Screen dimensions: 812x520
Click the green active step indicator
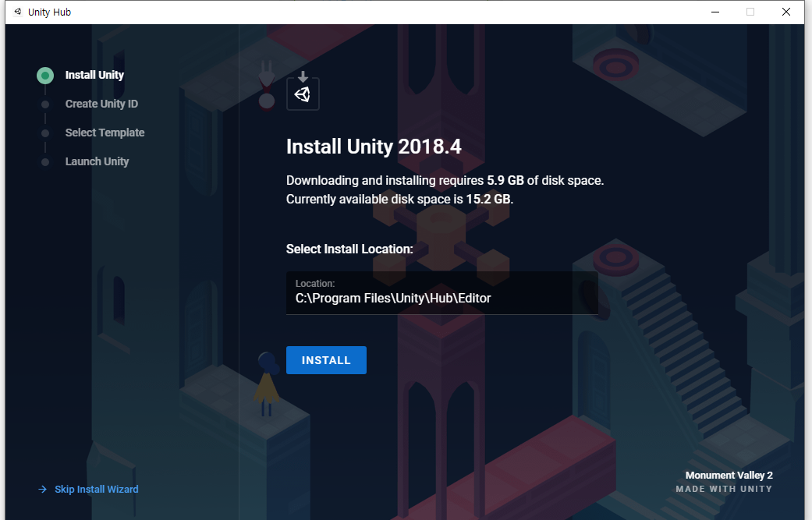45,76
